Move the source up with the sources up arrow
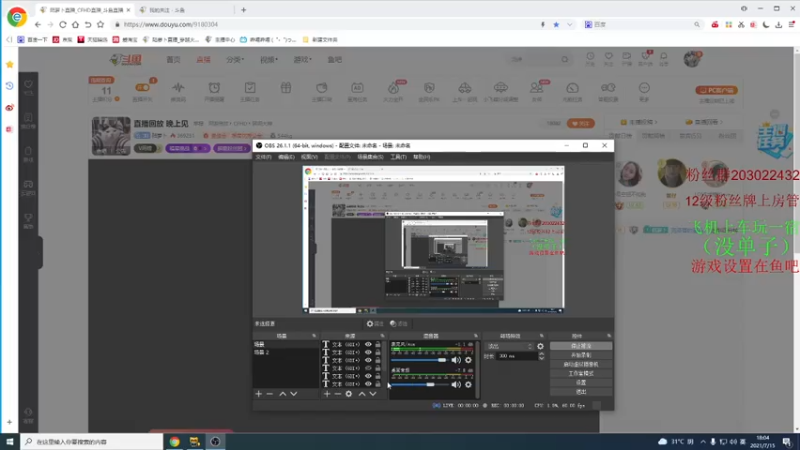Screen dimensions: 800x450 (362, 394)
